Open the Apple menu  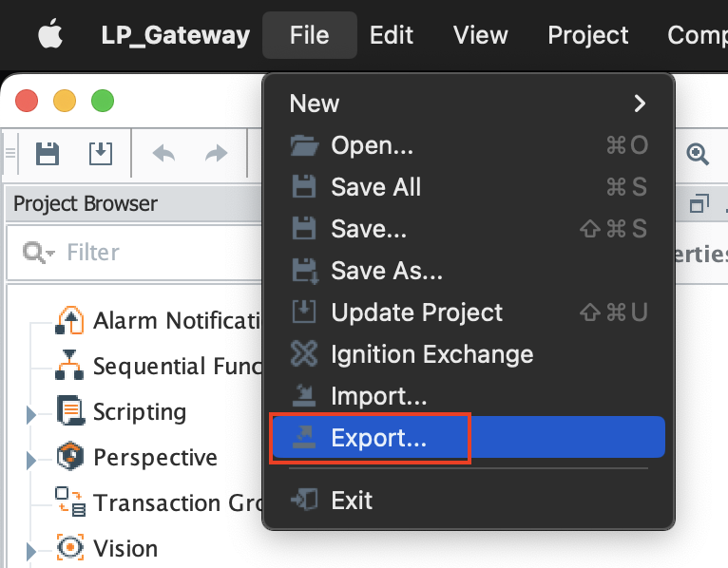click(50, 33)
